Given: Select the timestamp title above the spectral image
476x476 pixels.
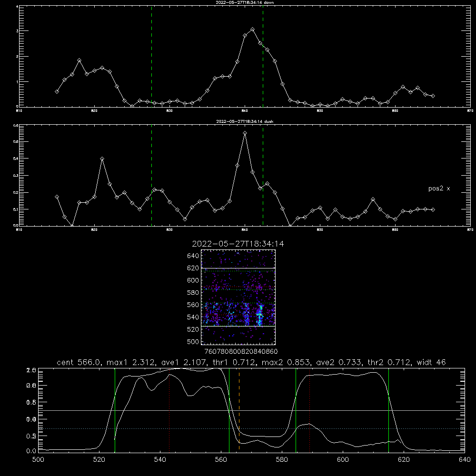Looking at the screenshot, I should [x=238, y=244].
